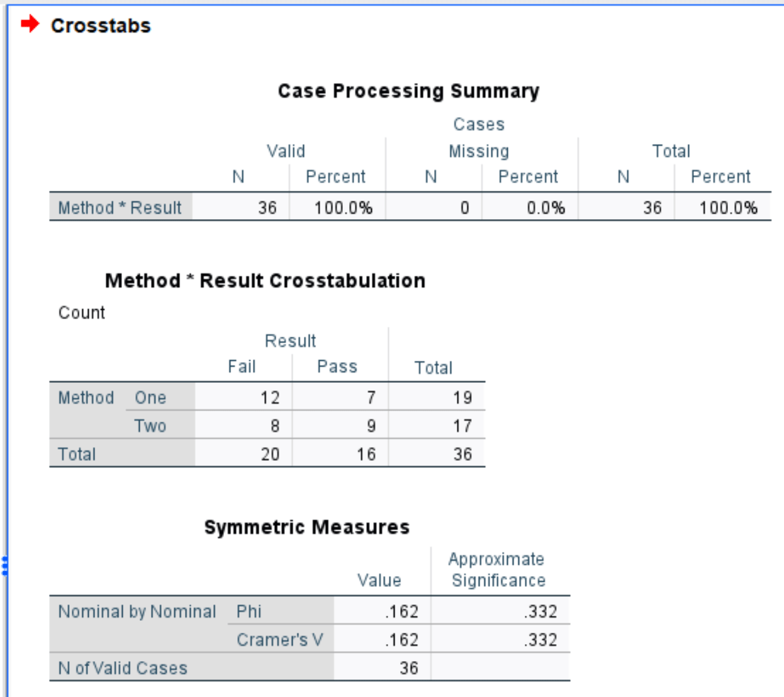Select the Two method row label
This screenshot has height=697, width=784.
[x=150, y=426]
